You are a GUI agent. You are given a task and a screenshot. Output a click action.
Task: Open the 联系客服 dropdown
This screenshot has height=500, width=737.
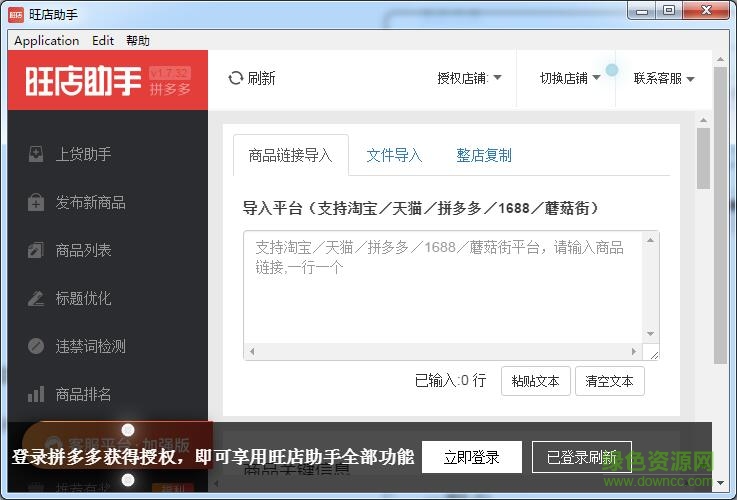(664, 78)
